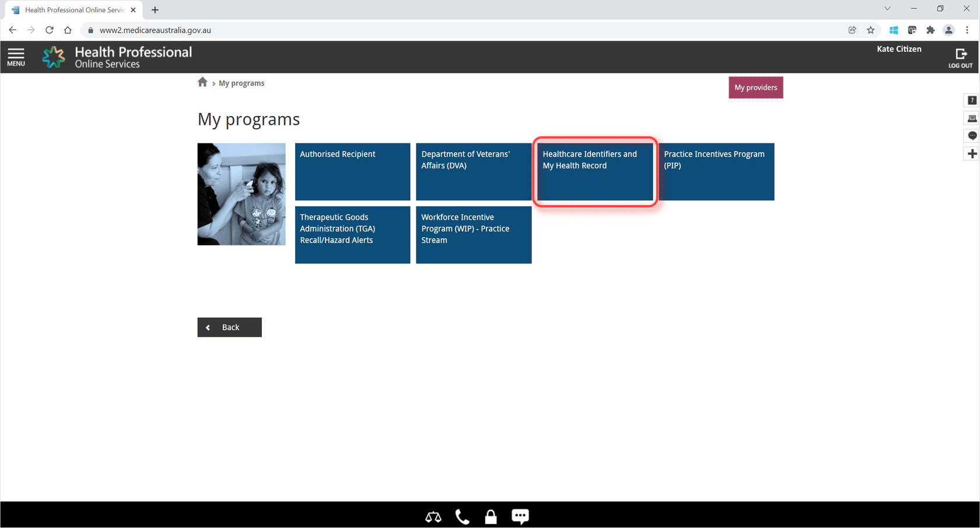
Task: Go to home via breadcrumb house icon
Action: [202, 82]
